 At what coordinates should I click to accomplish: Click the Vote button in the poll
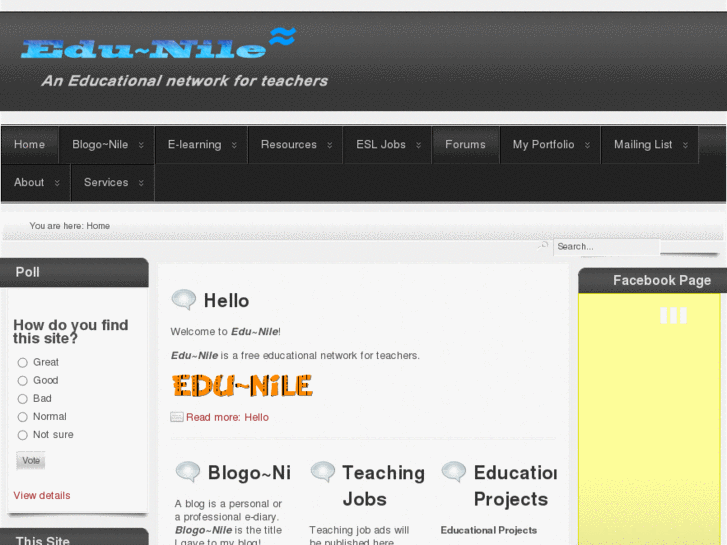(x=31, y=461)
